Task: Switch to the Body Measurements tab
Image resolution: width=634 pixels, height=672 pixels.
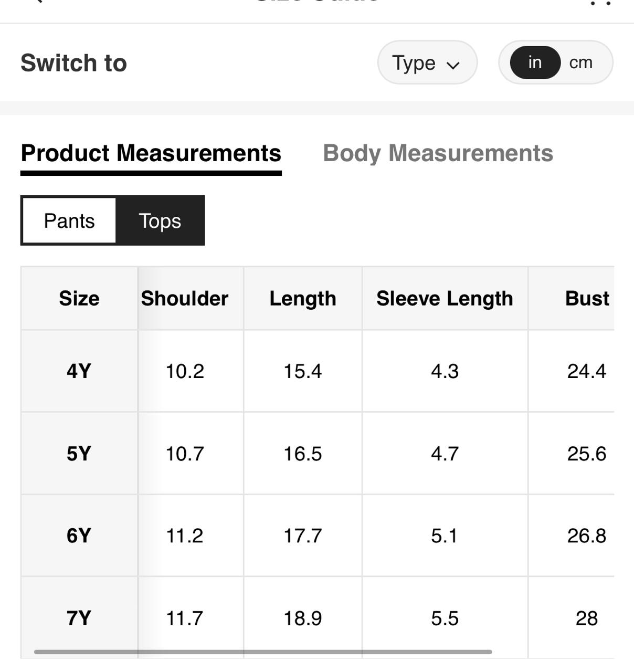Action: [x=438, y=153]
